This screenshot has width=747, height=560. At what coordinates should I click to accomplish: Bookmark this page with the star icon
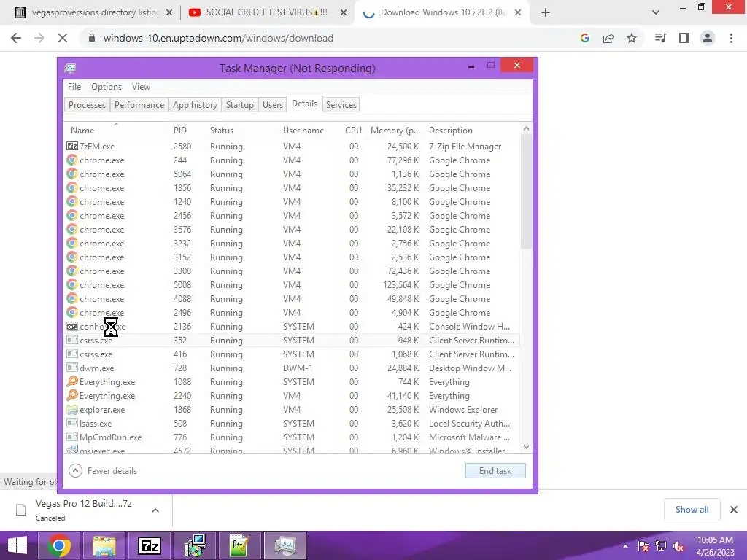click(x=632, y=38)
